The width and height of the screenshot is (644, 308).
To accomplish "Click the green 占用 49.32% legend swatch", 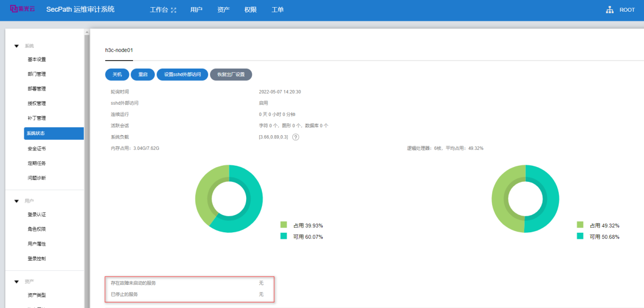I will [580, 225].
